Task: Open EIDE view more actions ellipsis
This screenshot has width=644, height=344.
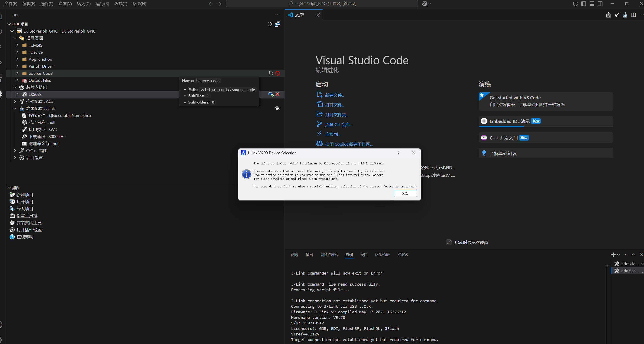Action: point(277,15)
